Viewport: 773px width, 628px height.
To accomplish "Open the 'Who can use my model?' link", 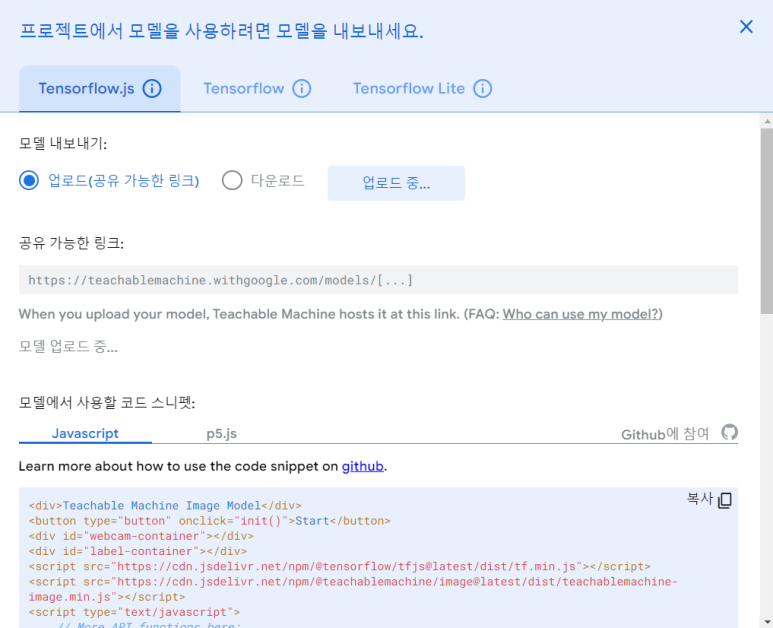I will pyautogui.click(x=580, y=314).
